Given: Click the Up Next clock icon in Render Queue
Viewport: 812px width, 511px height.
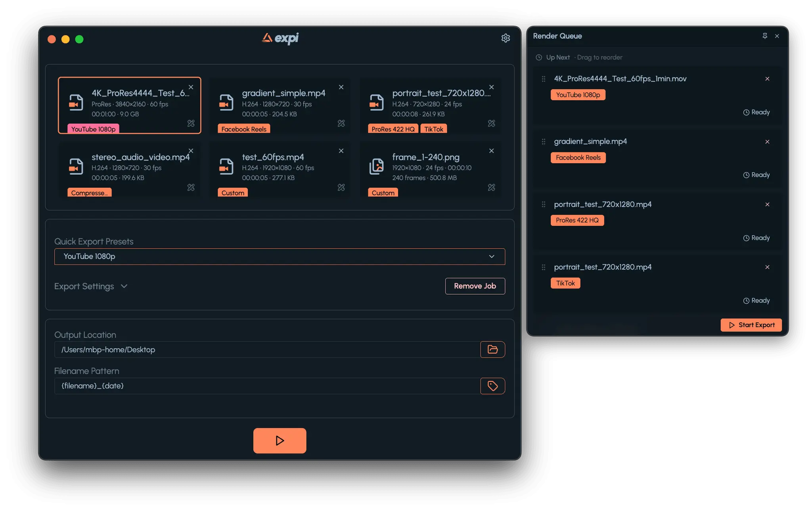Looking at the screenshot, I should [x=539, y=57].
